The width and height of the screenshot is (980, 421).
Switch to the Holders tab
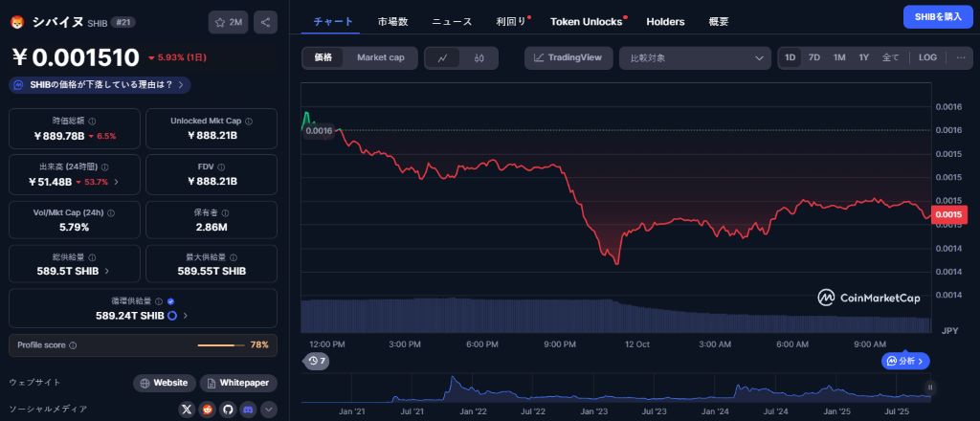coord(665,21)
